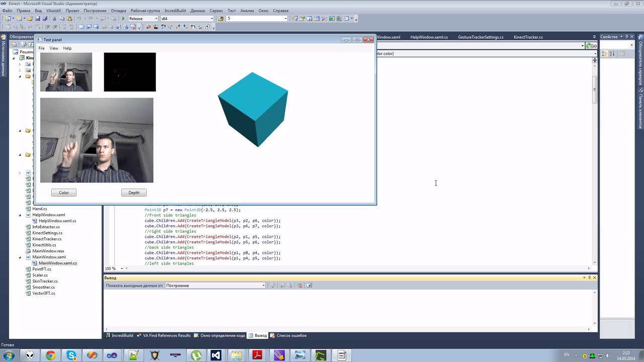Click the Save All toolbar icon

(45, 19)
